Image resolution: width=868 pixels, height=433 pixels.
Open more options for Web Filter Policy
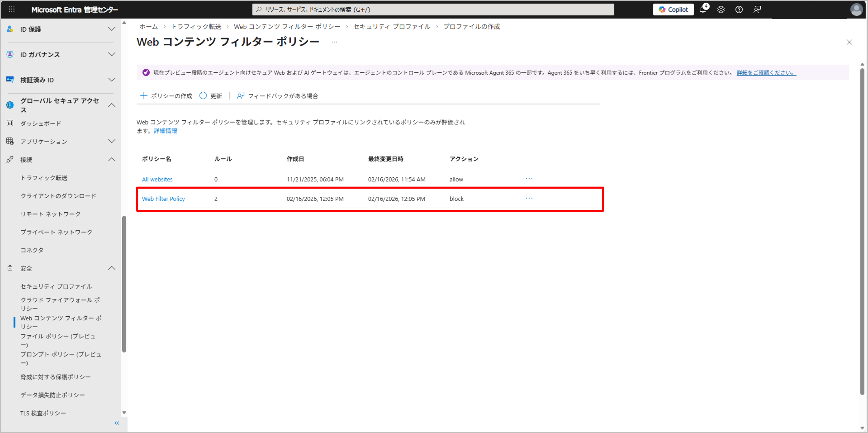click(x=529, y=198)
